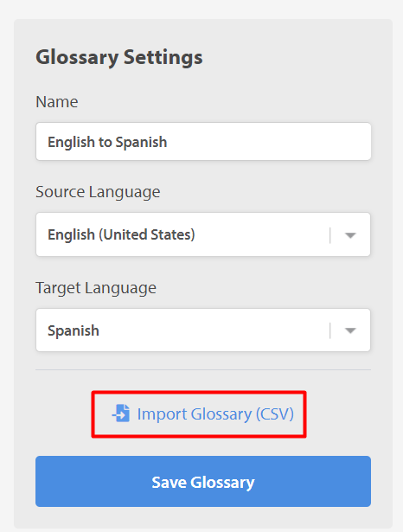
Task: Click 'English (United States)' selected value text
Action: click(x=121, y=234)
